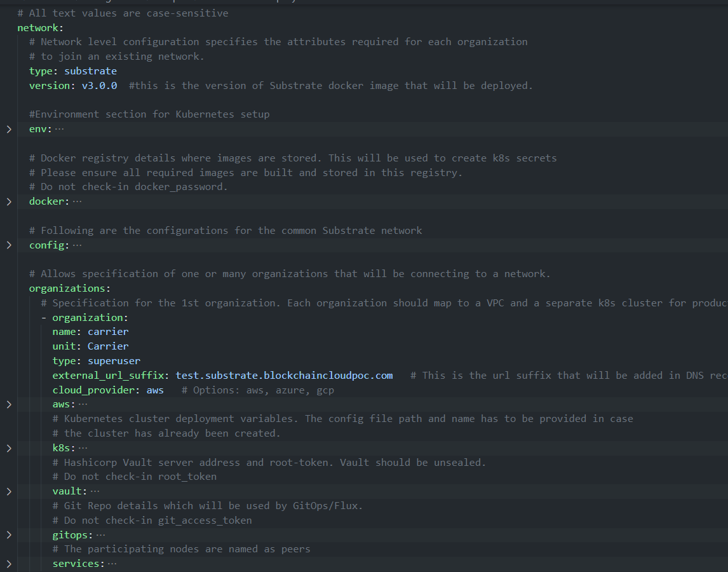Click 'test.substrate.blockchaincloudpoc.com' URL suffix value

coord(284,376)
